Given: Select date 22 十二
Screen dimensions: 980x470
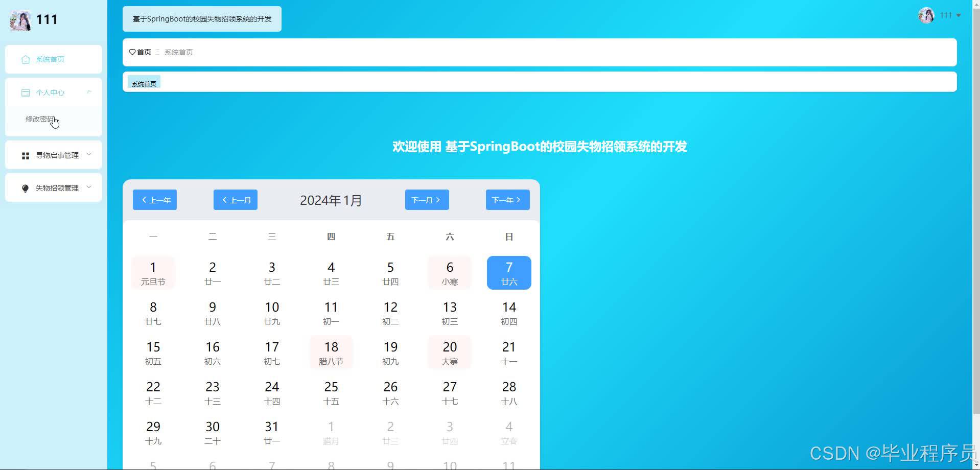Looking at the screenshot, I should (x=153, y=392).
